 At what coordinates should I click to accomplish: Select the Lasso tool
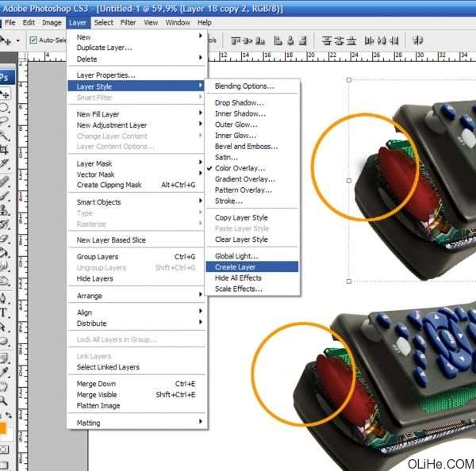pos(6,121)
